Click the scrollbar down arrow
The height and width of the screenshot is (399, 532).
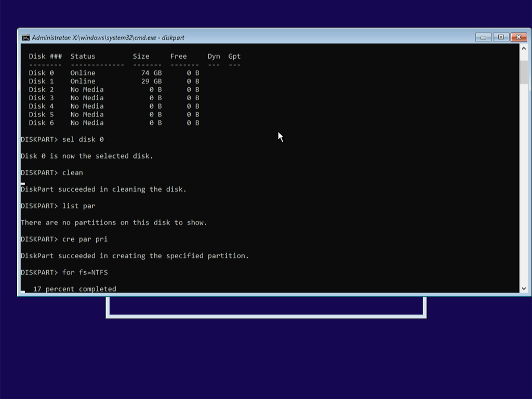coord(524,288)
